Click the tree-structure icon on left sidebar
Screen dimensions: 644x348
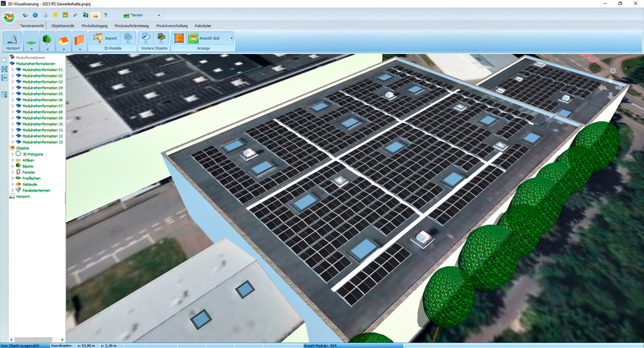click(x=4, y=95)
